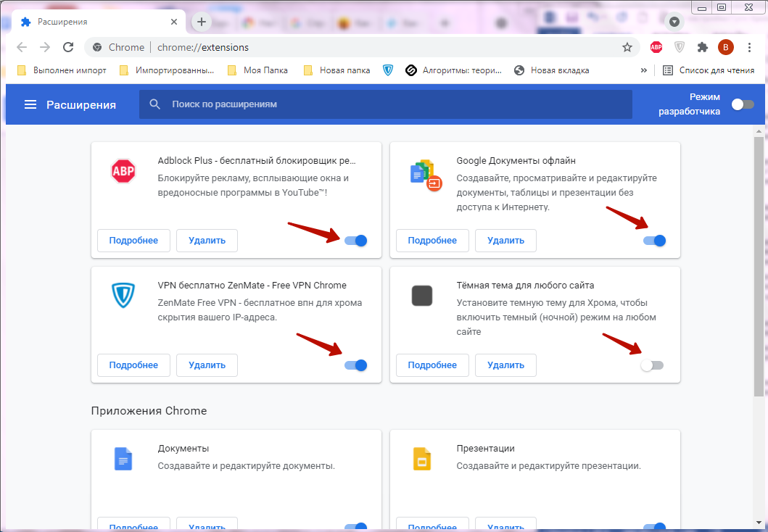Open the Импортированны... bookmark folder
Image resolution: width=768 pixels, height=532 pixels.
(x=167, y=70)
